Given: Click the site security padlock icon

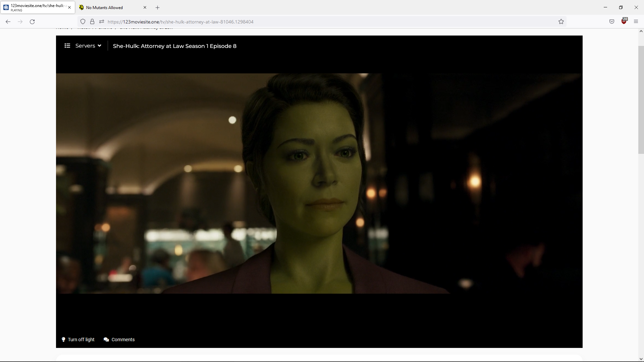Looking at the screenshot, I should pos(92,22).
